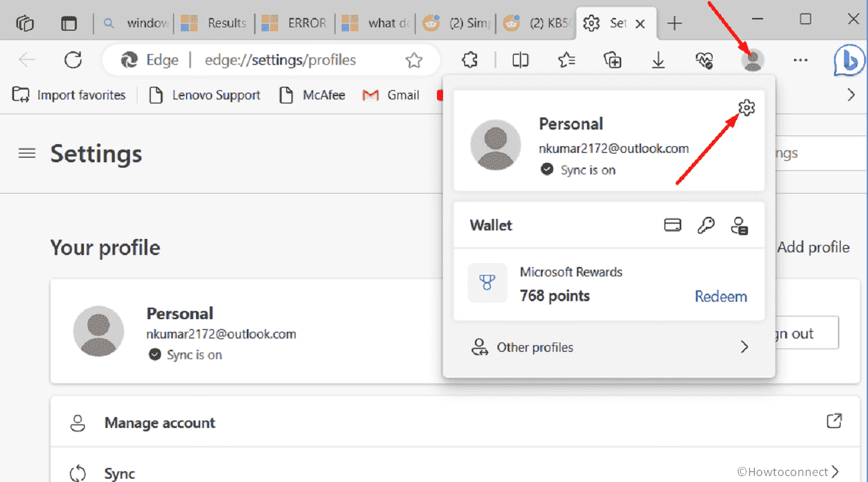Click 'Sync is on' in popup
The height and width of the screenshot is (482, 868).
coord(588,170)
